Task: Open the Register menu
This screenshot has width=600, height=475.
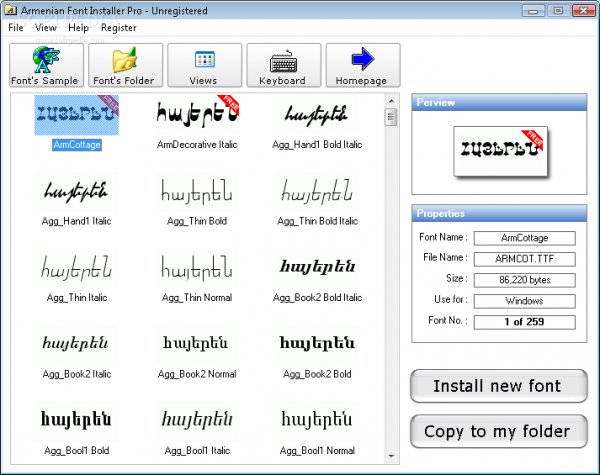Action: coord(119,28)
